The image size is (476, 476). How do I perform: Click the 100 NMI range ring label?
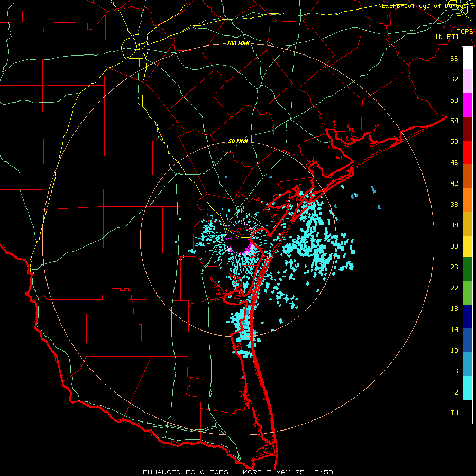238,44
